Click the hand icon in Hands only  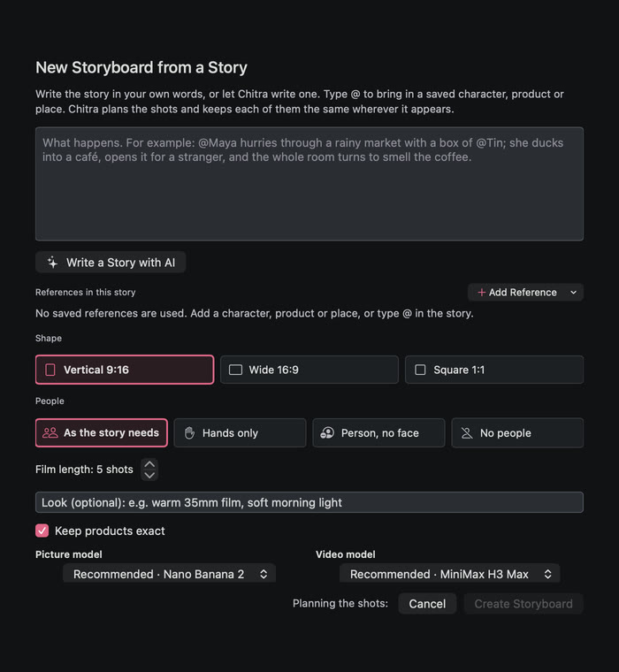[189, 433]
